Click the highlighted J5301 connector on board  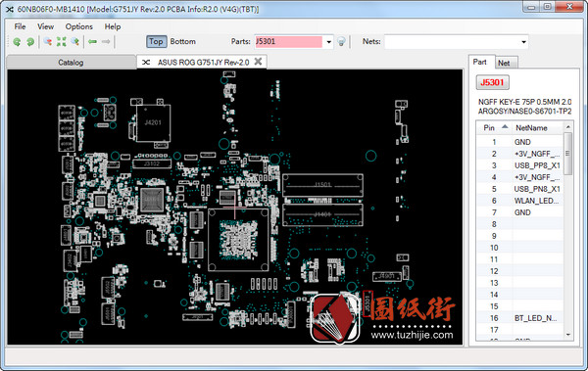(x=367, y=303)
